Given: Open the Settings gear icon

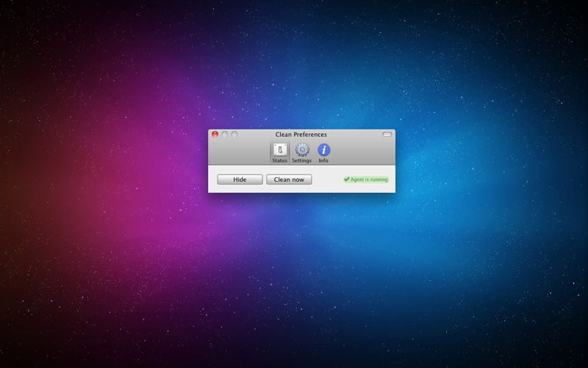Looking at the screenshot, I should (x=302, y=150).
